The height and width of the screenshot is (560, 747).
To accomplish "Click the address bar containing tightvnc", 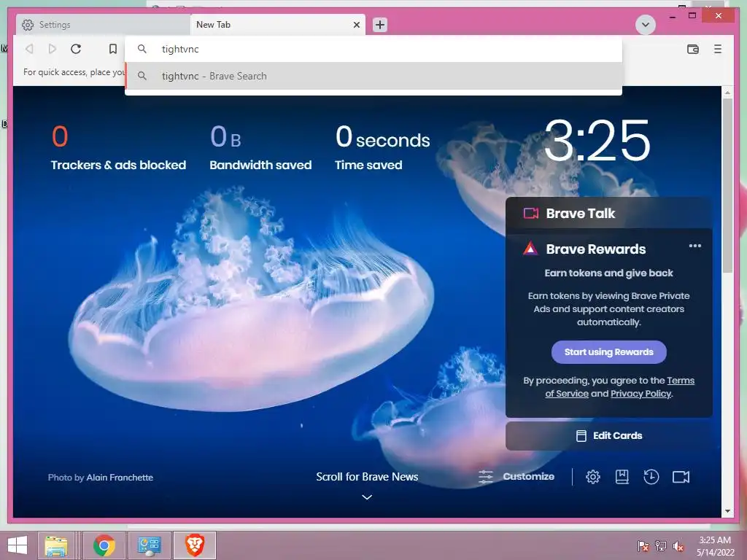I will click(x=373, y=49).
